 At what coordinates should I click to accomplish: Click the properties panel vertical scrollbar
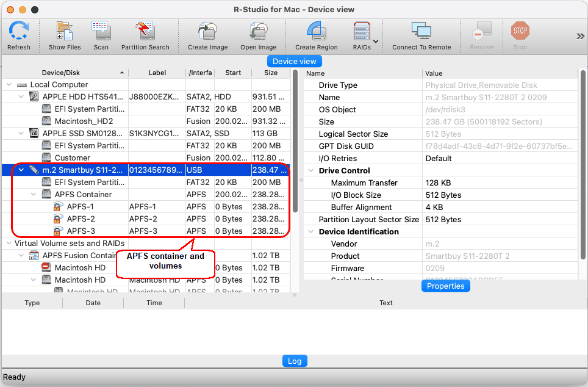tap(583, 164)
